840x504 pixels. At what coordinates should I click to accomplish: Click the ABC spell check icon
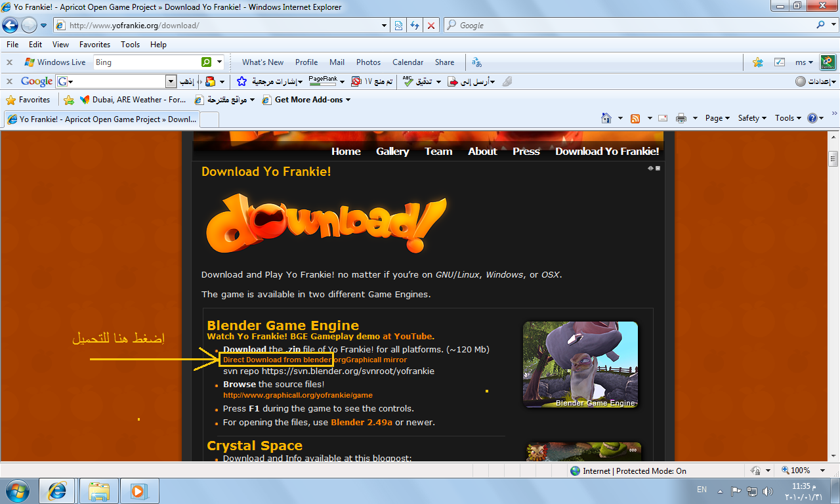point(408,81)
